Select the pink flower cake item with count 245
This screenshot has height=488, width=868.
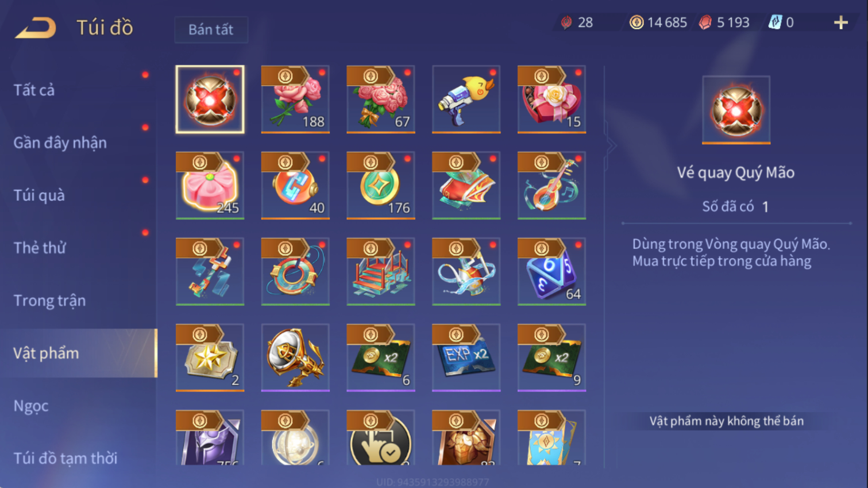[x=210, y=186]
